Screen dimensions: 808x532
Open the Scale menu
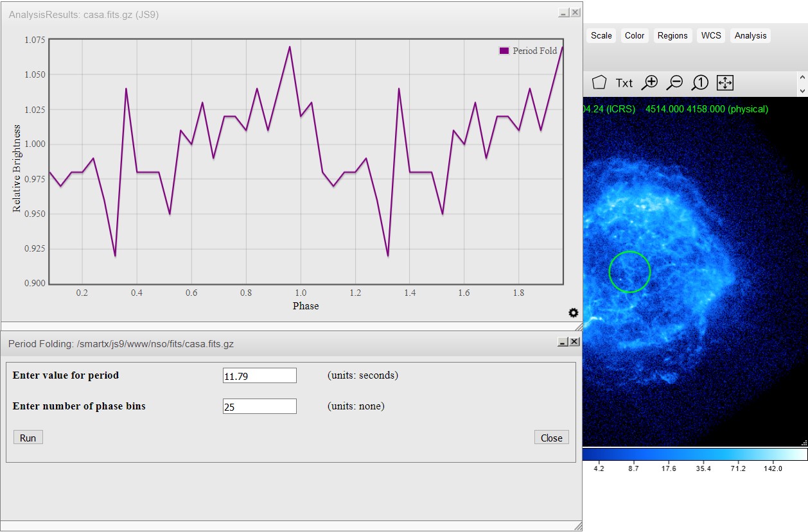click(601, 36)
